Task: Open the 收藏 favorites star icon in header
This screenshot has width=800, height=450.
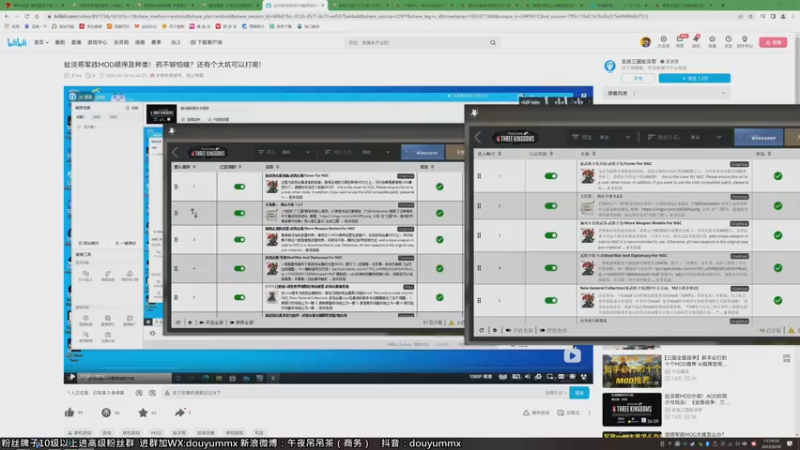Action: [x=712, y=41]
